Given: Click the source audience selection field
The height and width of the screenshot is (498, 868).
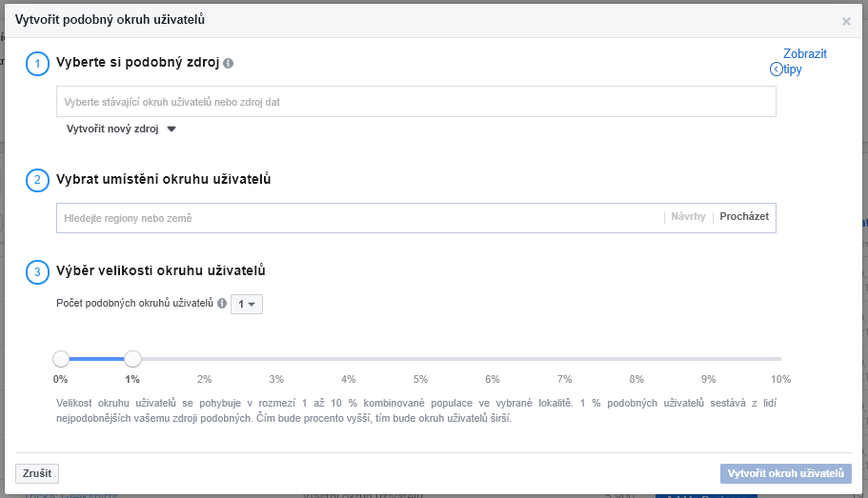Looking at the screenshot, I should 415,102.
